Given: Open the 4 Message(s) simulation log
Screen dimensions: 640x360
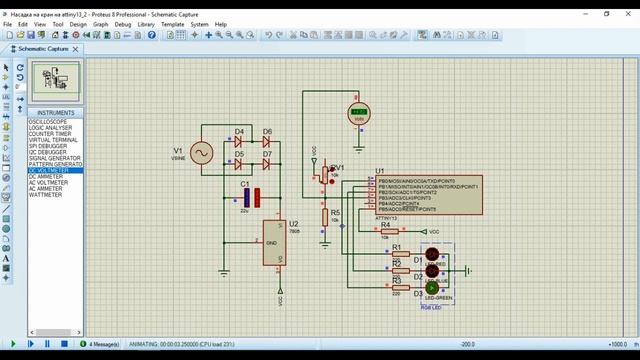Looking at the screenshot, I should 100,344.
